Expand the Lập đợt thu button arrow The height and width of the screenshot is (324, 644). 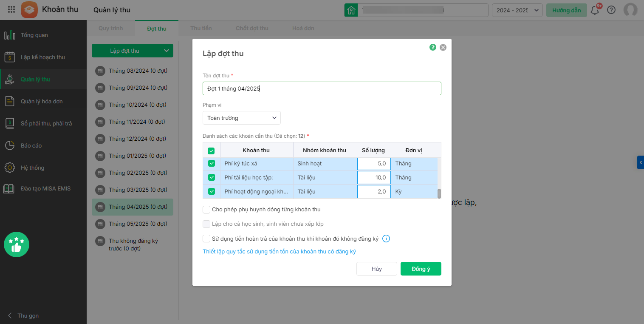pyautogui.click(x=166, y=51)
